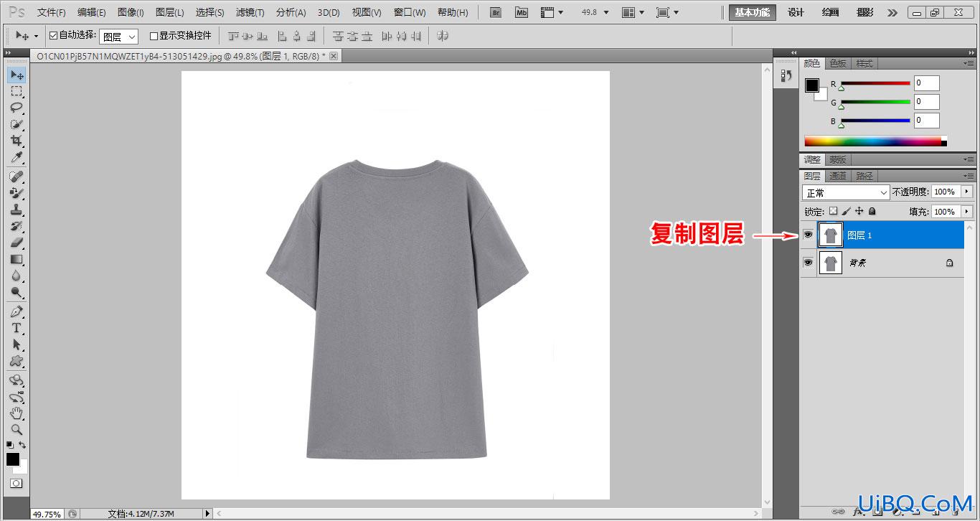Select the Brush tool

pos(17,193)
